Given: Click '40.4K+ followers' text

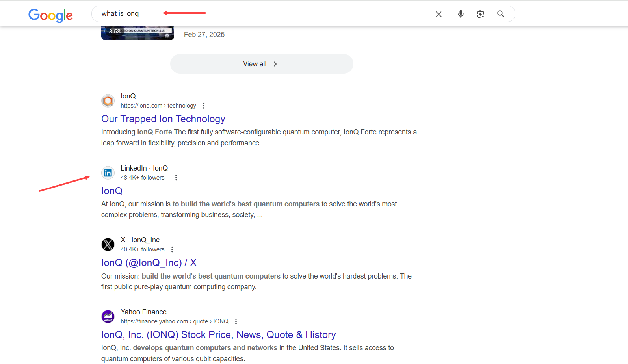Looking at the screenshot, I should (x=143, y=249).
